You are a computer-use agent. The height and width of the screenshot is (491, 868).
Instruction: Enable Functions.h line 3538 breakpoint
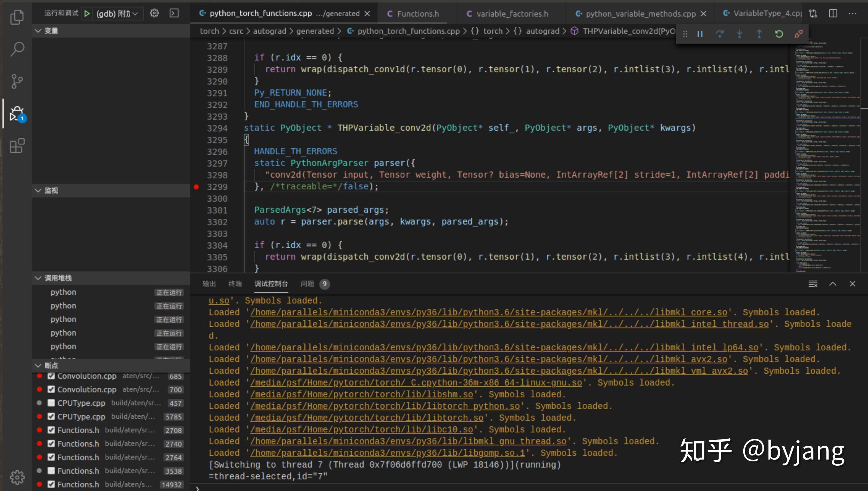[x=51, y=470]
